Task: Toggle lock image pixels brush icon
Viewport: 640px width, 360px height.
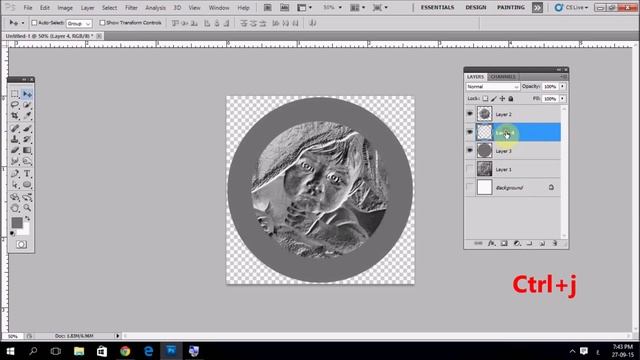Action: 494,98
